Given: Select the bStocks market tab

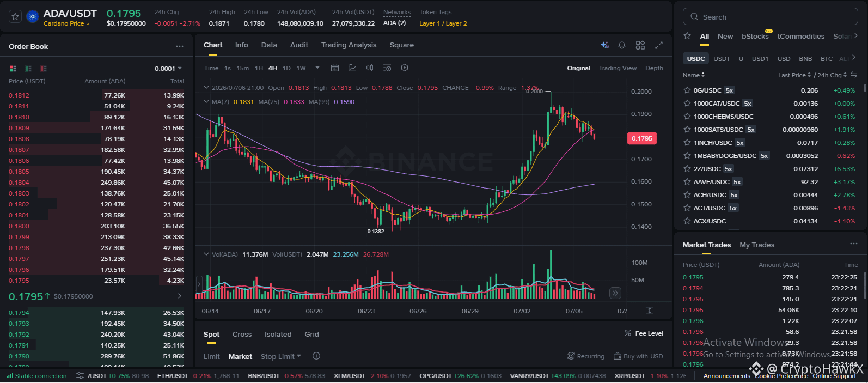Looking at the screenshot, I should [755, 36].
